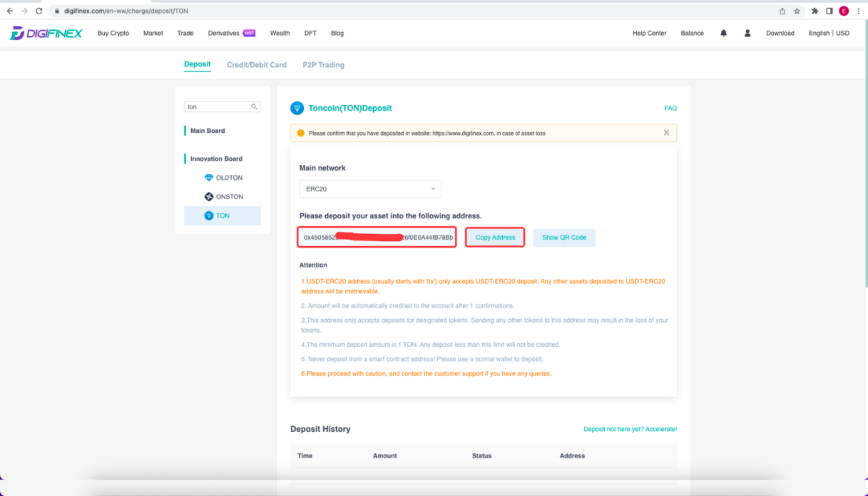
Task: Toggle the browser side panel icon
Action: pyautogui.click(x=829, y=11)
